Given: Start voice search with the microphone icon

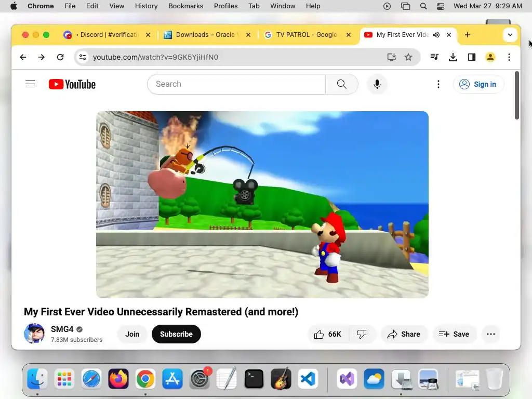Looking at the screenshot, I should coord(377,84).
